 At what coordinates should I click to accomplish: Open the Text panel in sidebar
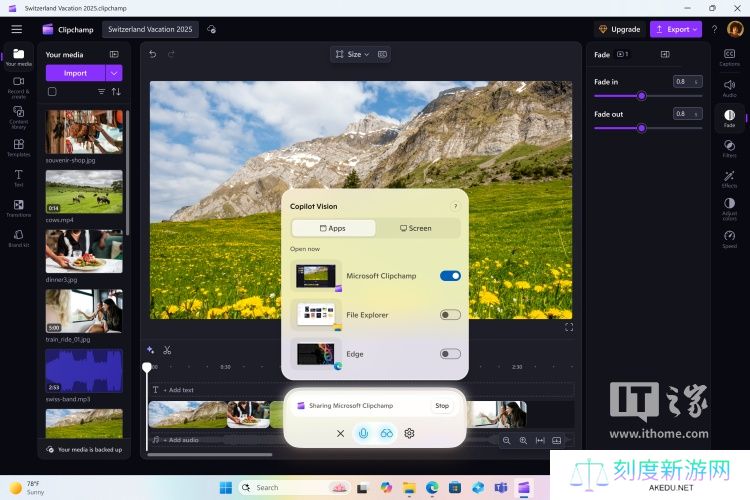19,178
